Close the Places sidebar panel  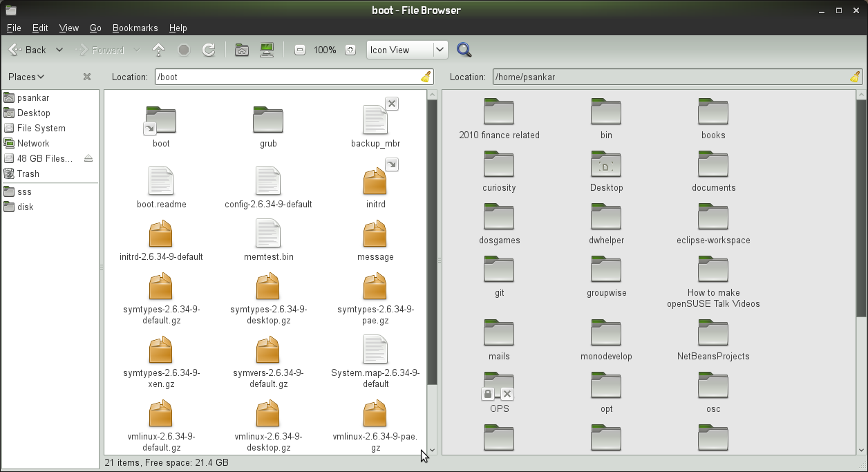point(86,77)
